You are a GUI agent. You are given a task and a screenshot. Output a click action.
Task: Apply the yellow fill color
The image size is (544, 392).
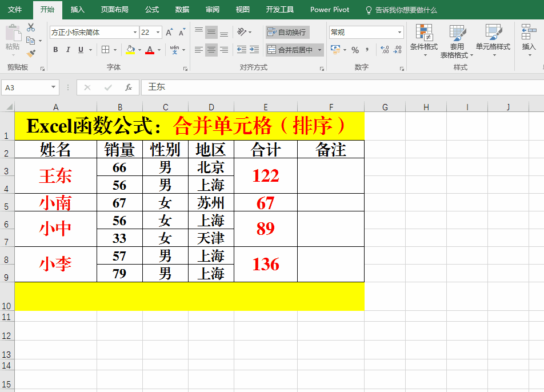(x=130, y=50)
